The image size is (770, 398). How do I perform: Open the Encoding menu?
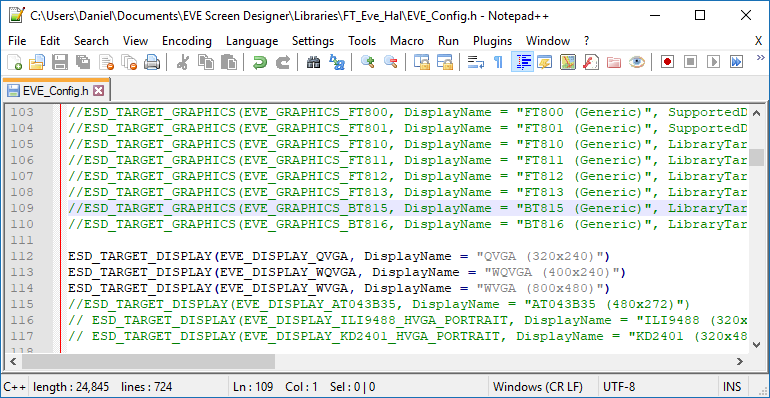[187, 41]
